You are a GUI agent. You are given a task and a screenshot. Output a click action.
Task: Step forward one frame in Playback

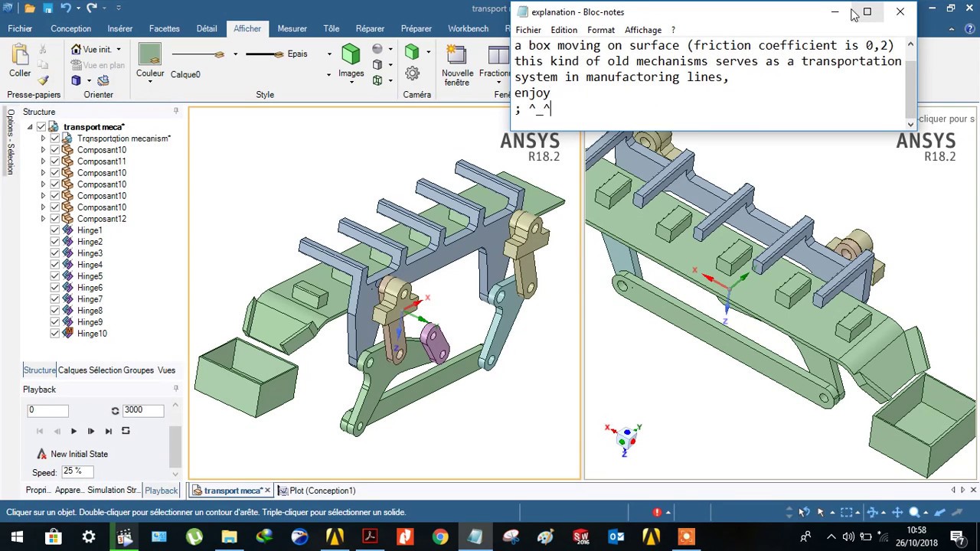coord(91,431)
